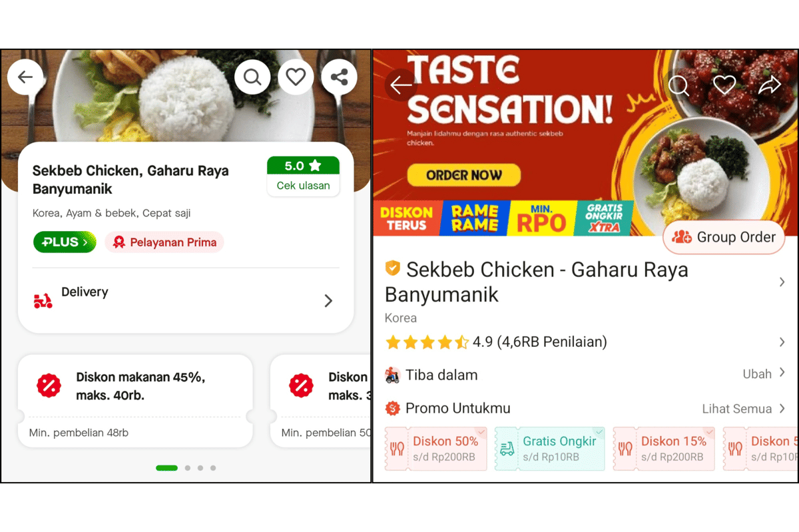Select the Pelayanan Prima badge

point(164,242)
